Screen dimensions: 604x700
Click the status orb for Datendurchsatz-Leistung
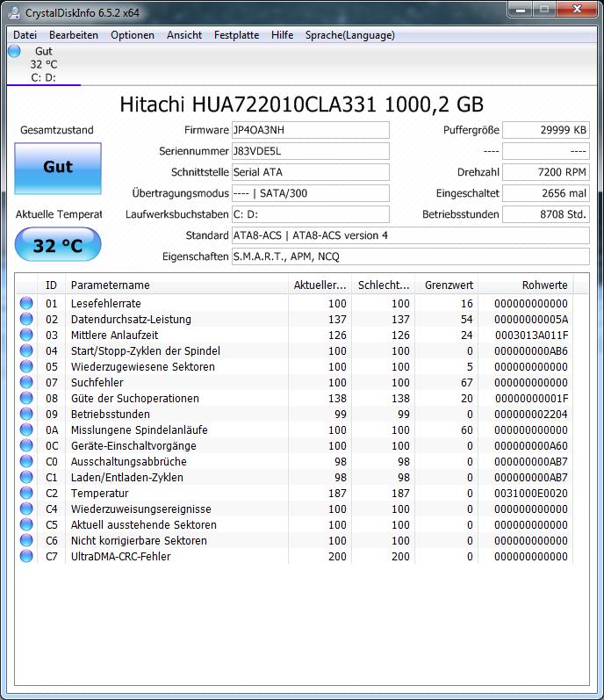coord(26,319)
